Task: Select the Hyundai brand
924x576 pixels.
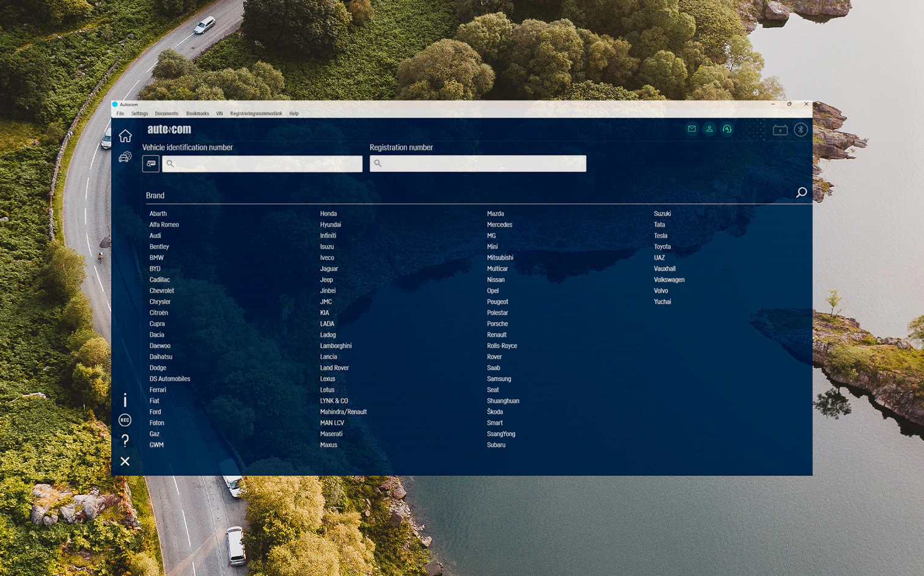Action: pyautogui.click(x=331, y=224)
